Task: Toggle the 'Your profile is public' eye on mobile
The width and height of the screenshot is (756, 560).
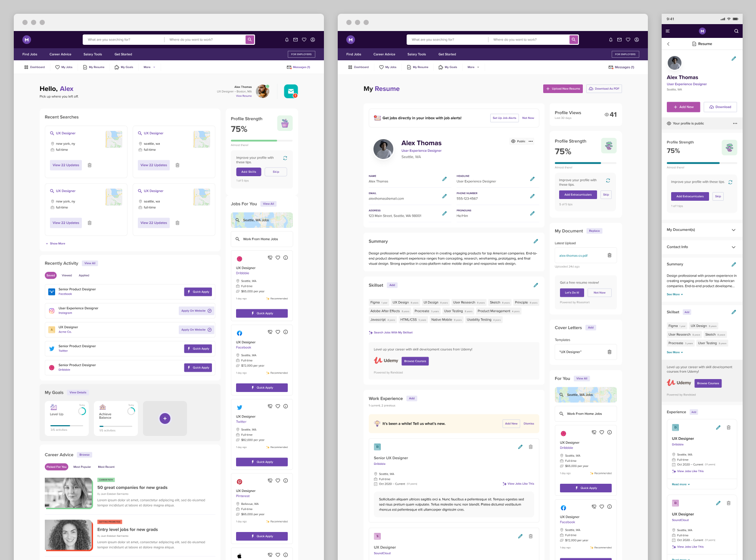Action: pos(669,124)
